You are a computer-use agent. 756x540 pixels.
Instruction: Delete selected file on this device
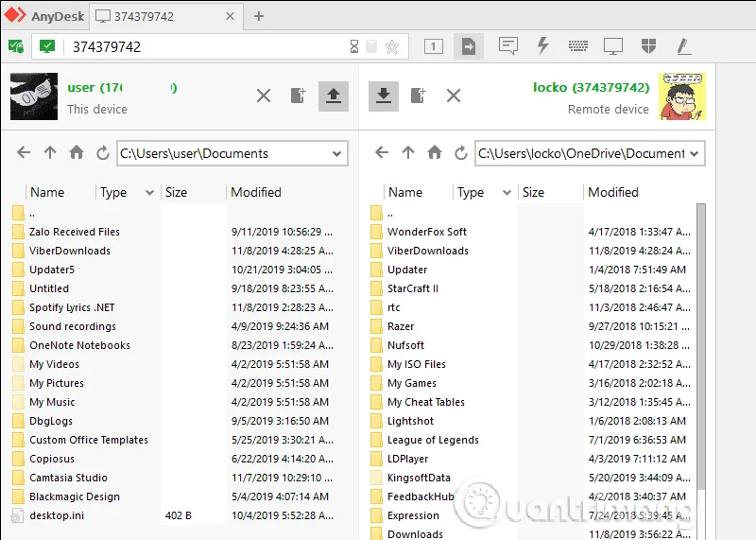tap(264, 96)
